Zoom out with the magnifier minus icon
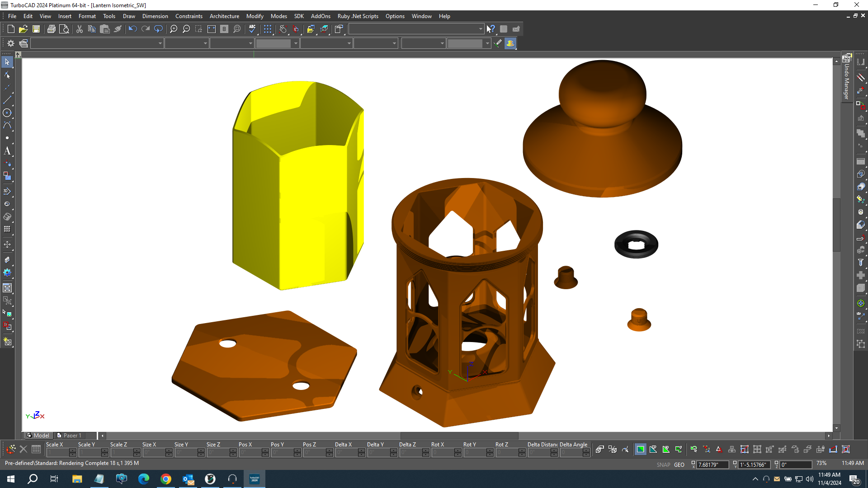This screenshot has width=868, height=488. tap(186, 29)
